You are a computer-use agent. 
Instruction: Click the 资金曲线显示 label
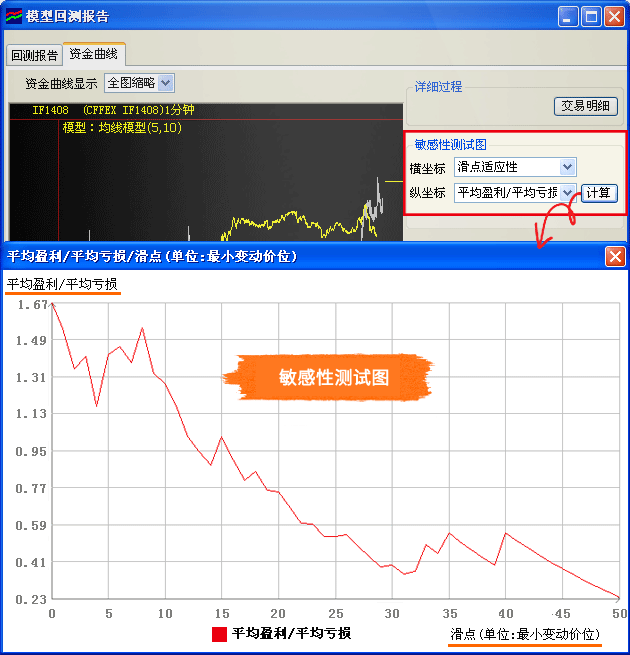click(x=61, y=84)
